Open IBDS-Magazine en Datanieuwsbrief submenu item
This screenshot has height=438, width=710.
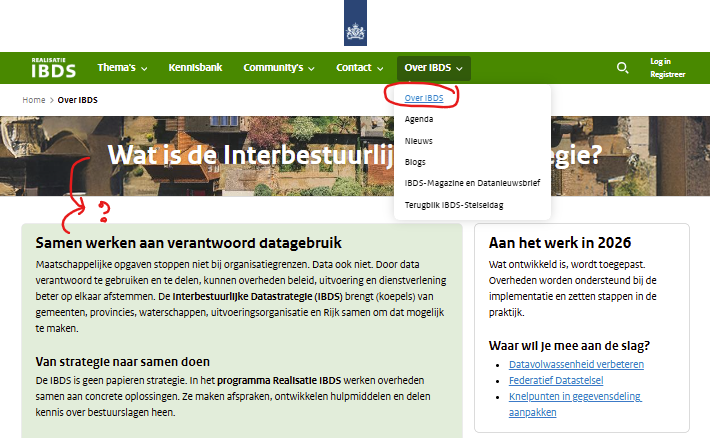[472, 183]
